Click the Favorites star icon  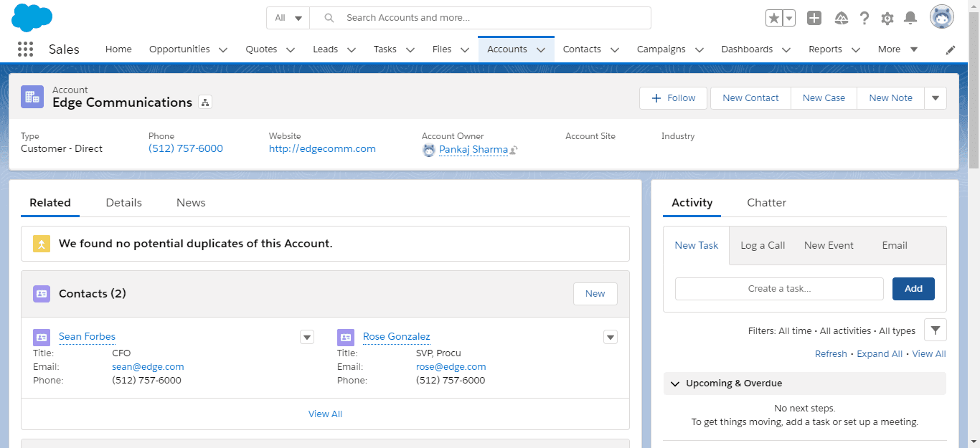coord(773,19)
